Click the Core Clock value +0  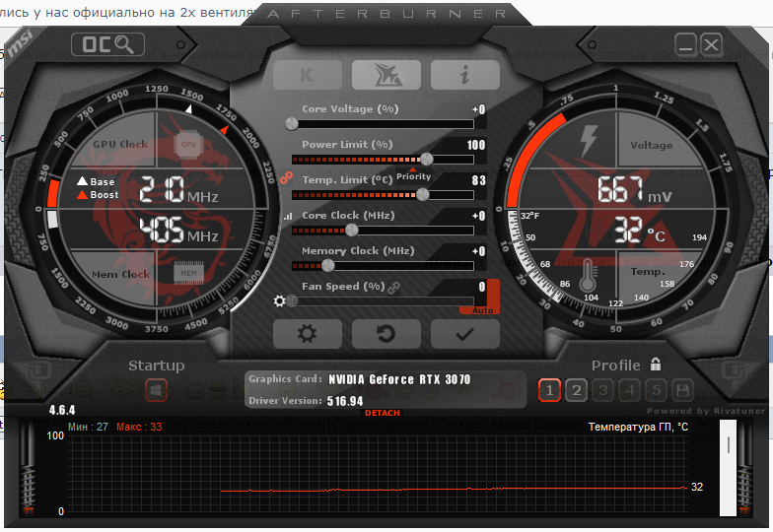click(479, 216)
